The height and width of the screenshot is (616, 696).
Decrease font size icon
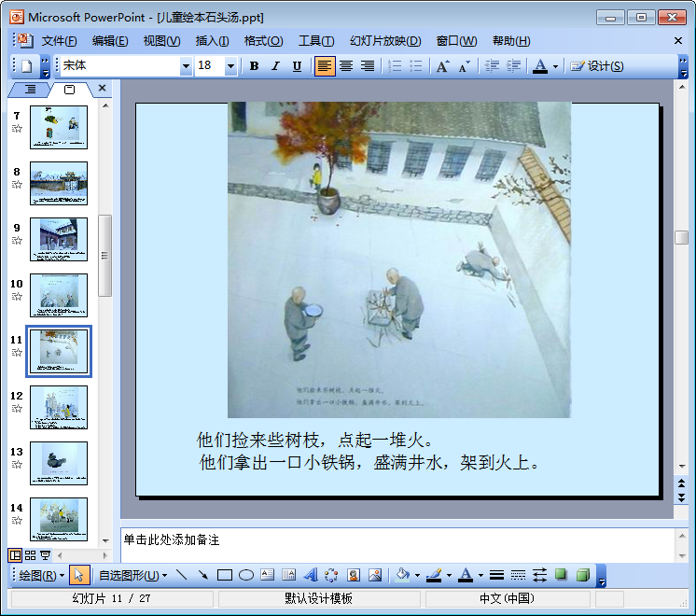pos(465,66)
